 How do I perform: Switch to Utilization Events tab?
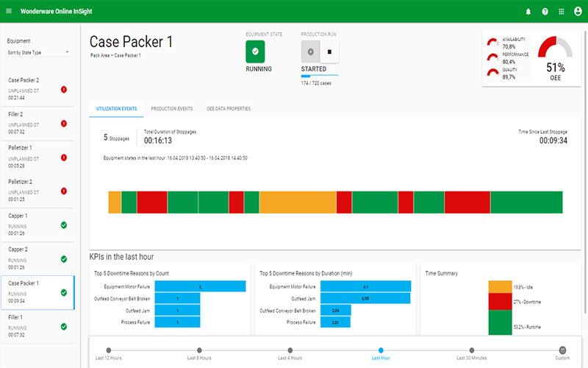click(x=117, y=109)
